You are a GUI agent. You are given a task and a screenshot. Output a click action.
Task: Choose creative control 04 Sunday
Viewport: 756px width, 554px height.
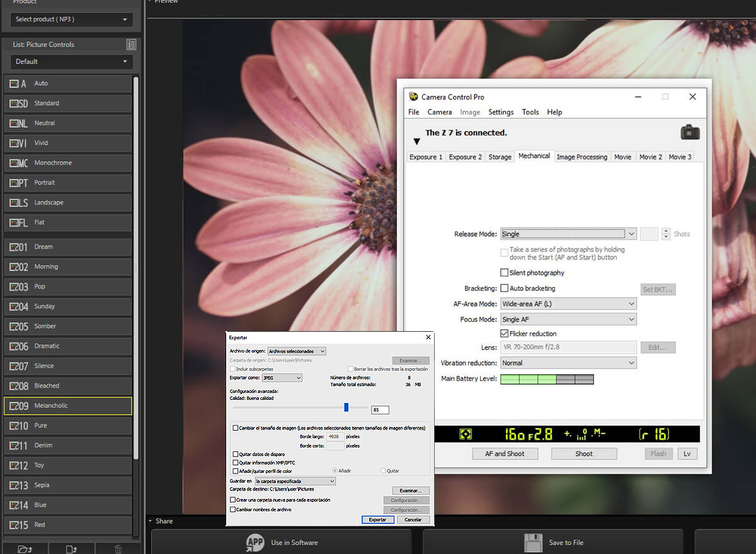(68, 307)
